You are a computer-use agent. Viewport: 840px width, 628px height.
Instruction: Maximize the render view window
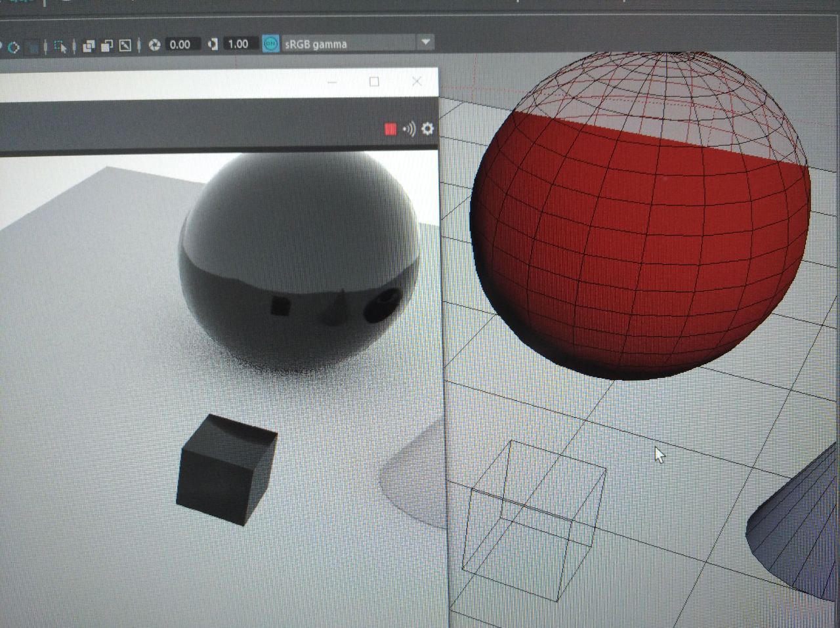374,81
